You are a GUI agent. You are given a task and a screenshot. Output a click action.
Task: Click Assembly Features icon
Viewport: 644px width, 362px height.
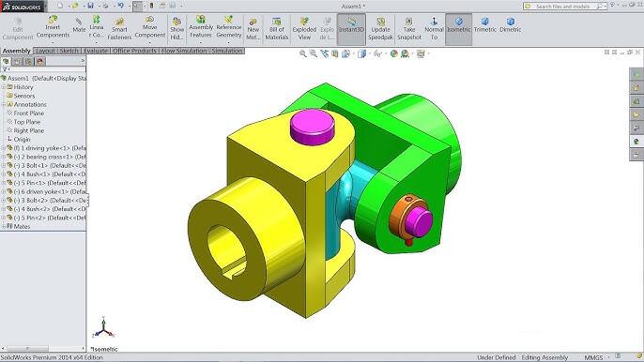coord(201,20)
